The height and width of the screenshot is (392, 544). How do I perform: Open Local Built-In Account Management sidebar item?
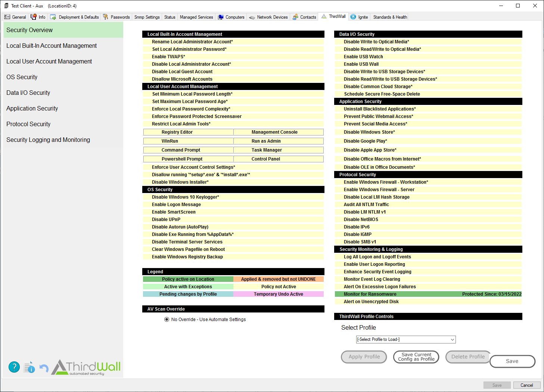click(x=63, y=46)
